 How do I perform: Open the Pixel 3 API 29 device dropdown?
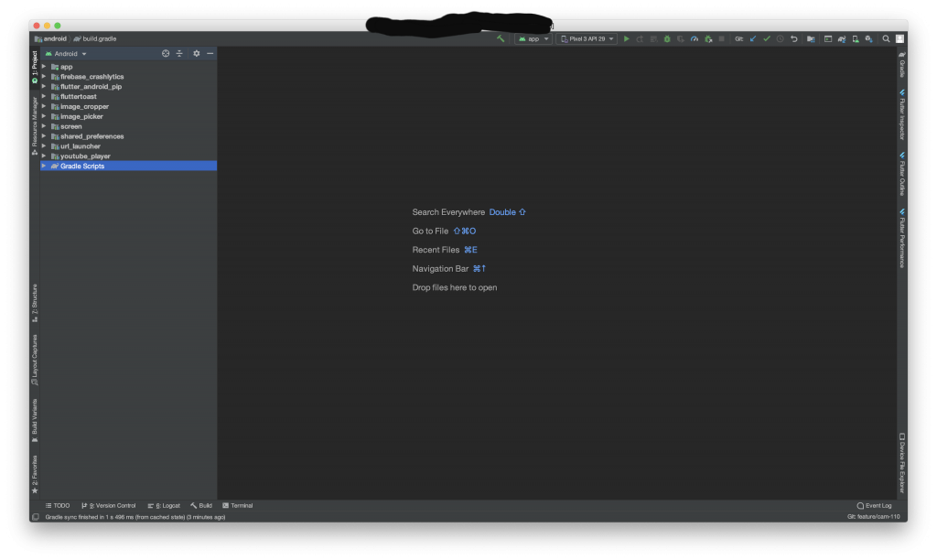pyautogui.click(x=587, y=39)
